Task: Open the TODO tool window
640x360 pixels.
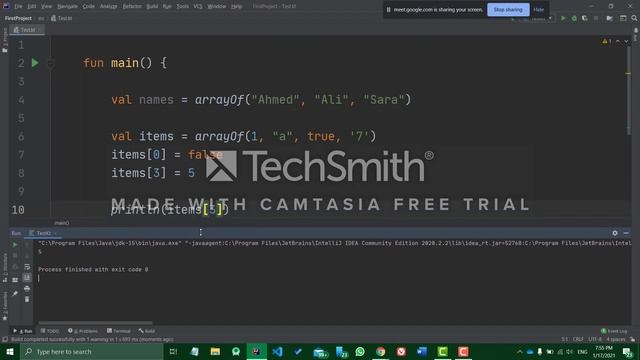Action: pos(50,331)
